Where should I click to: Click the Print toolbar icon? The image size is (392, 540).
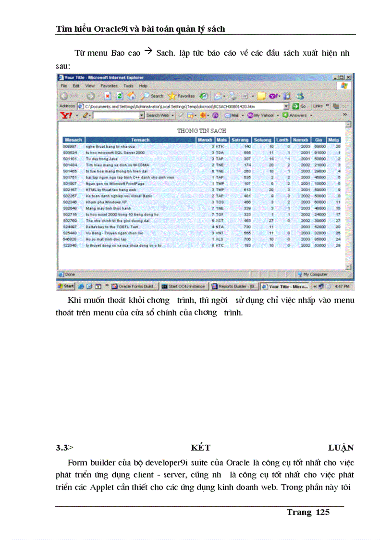pyautogui.click(x=233, y=96)
